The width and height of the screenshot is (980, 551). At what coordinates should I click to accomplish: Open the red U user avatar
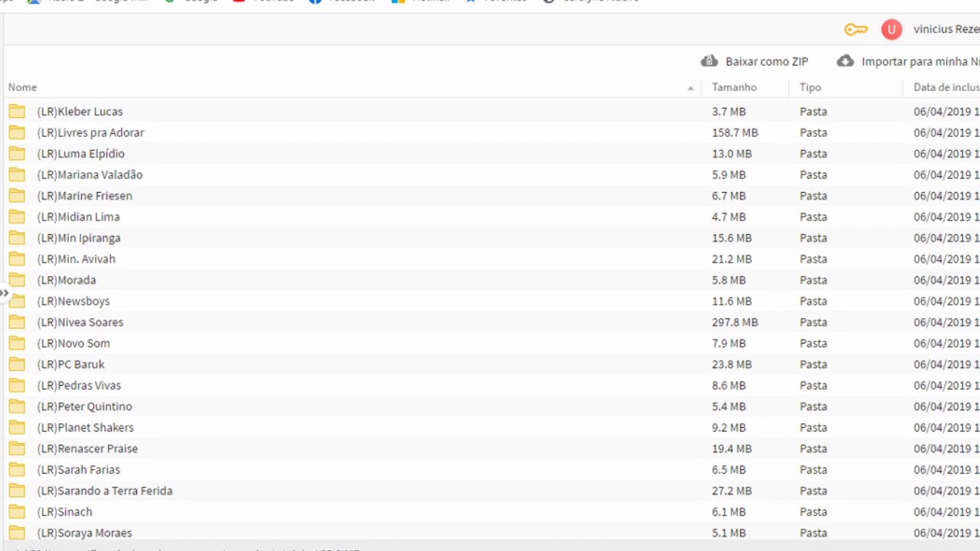coord(891,30)
